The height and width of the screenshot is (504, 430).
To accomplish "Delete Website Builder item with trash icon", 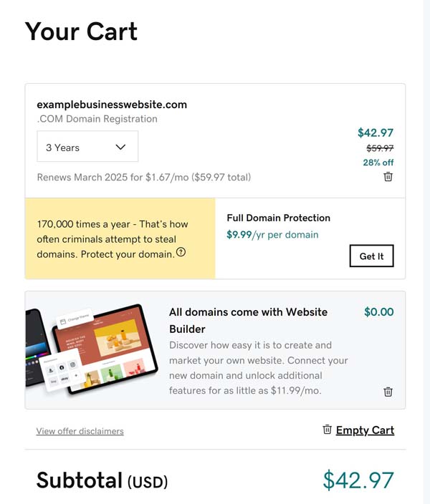I will 388,392.
